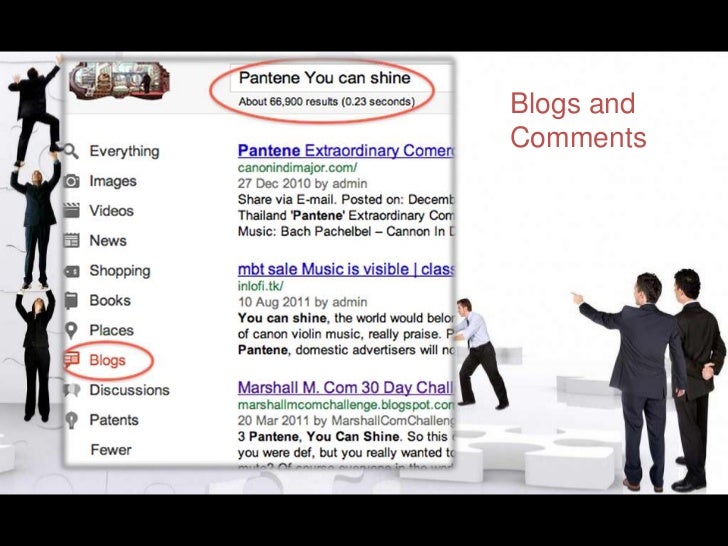728x546 pixels.
Task: Click the search box containing Pantene You can shine
Action: click(341, 78)
